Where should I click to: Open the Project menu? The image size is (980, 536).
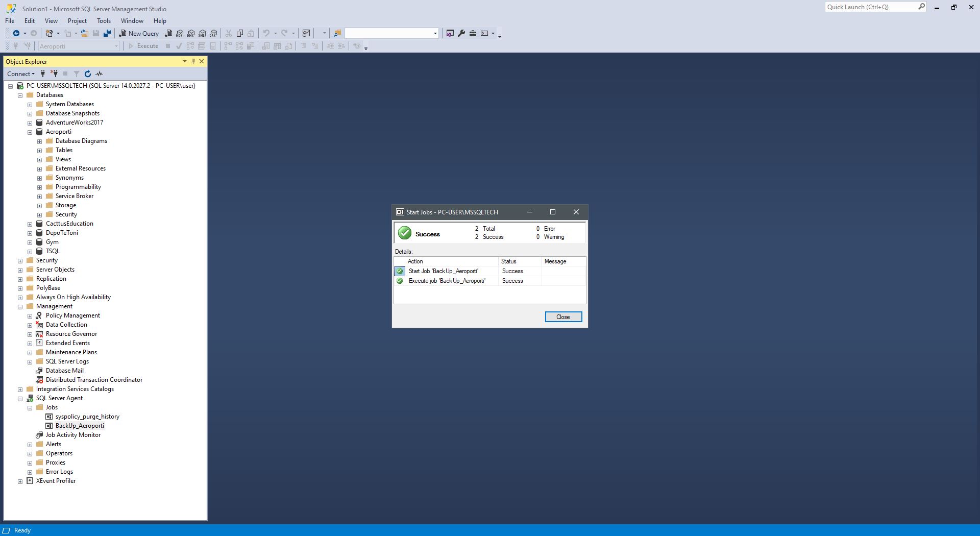click(x=77, y=20)
